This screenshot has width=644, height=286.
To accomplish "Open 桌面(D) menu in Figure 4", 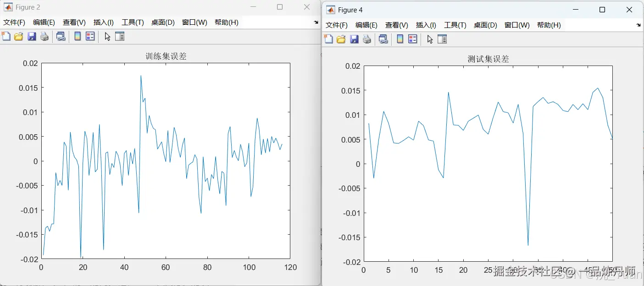I will coord(485,25).
